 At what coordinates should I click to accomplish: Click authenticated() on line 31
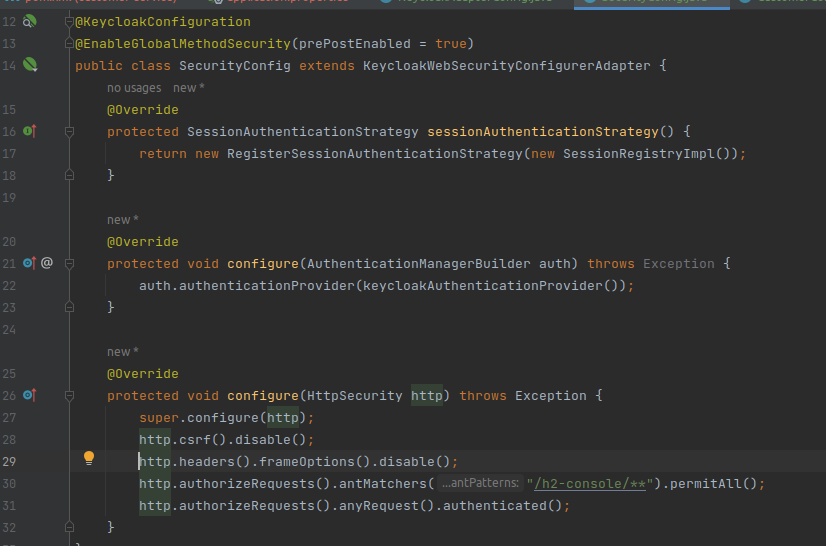pyautogui.click(x=503, y=506)
